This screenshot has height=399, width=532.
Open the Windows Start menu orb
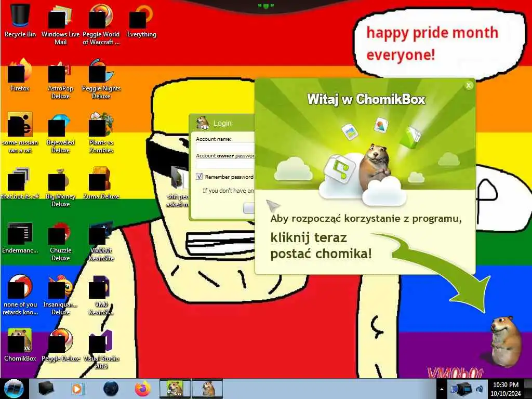[14, 389]
